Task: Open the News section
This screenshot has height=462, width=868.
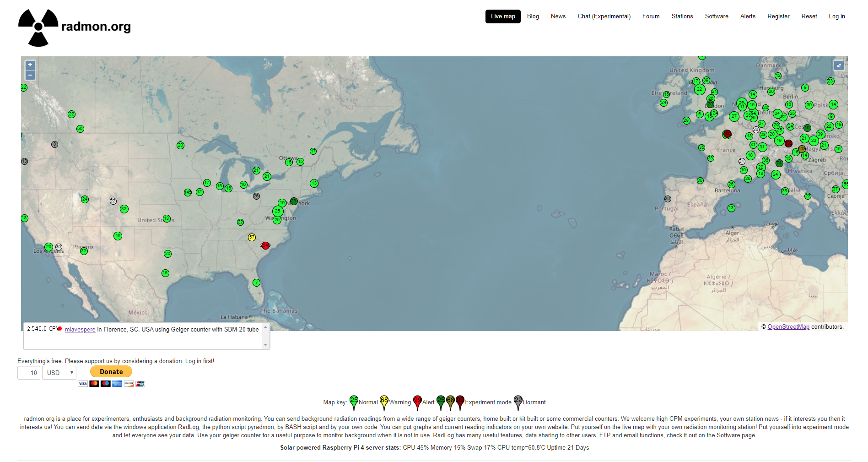Action: tap(558, 16)
